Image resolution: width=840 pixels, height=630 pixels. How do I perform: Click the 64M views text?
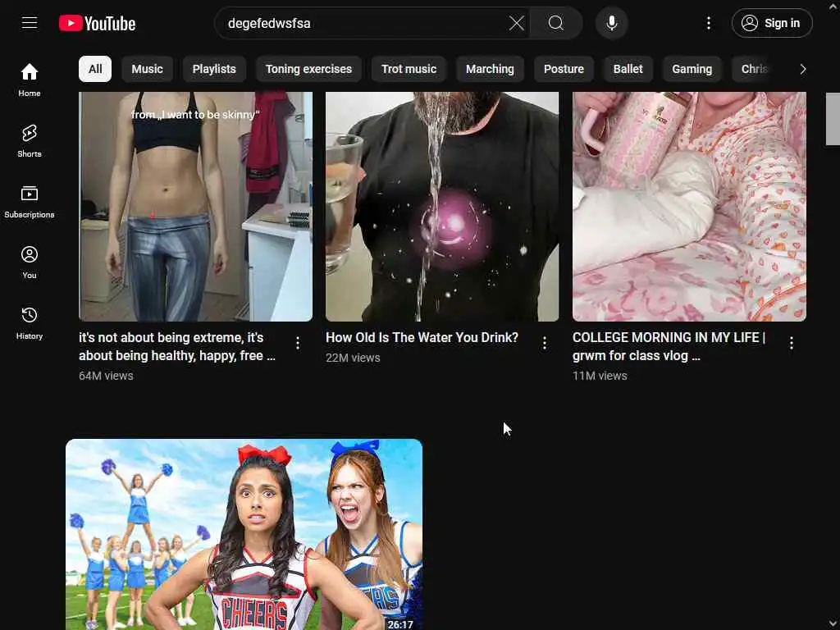point(106,376)
